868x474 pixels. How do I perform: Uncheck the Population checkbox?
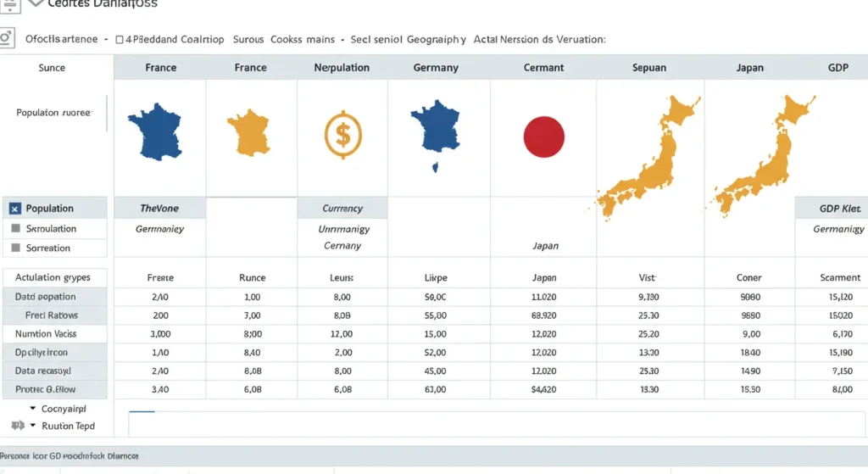(15, 209)
